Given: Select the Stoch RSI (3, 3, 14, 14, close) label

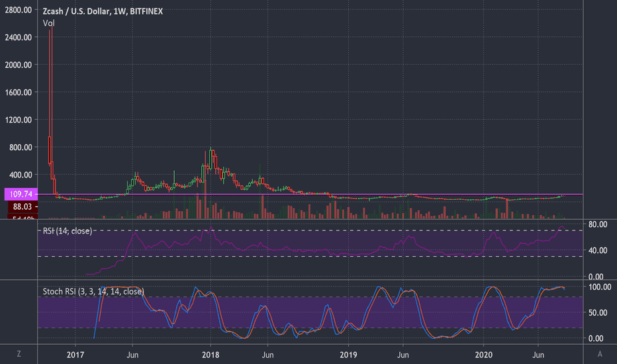Looking at the screenshot, I should click(x=93, y=292).
